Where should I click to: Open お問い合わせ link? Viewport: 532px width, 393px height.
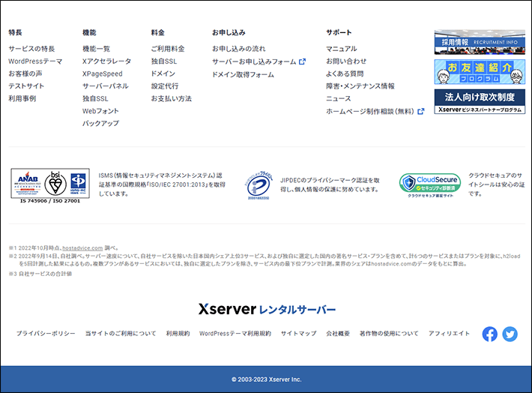346,61
